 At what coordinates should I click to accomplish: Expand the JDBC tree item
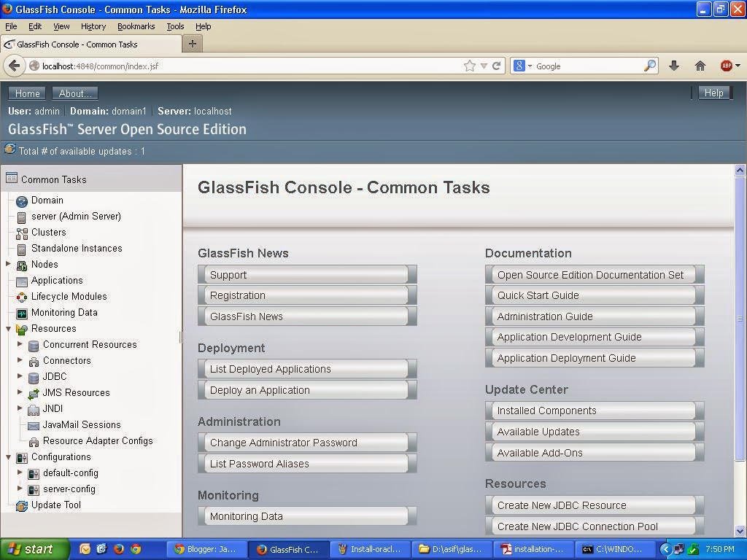click(20, 376)
